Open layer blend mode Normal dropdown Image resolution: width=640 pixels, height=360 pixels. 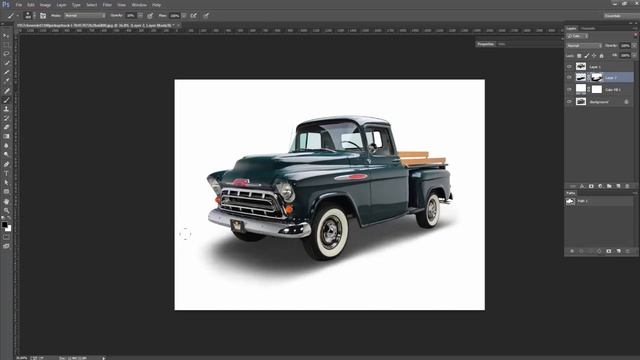[584, 46]
